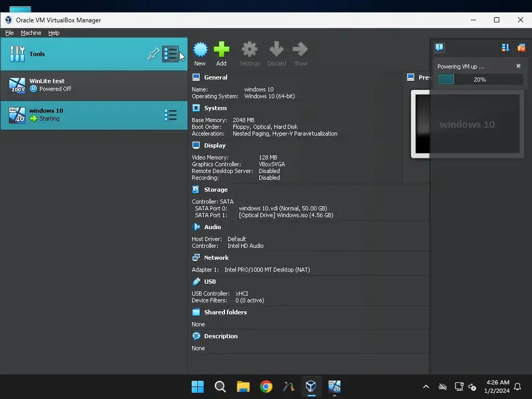Viewport: 532px width, 399px height.
Task: Open the Windows Start menu
Action: (198, 387)
